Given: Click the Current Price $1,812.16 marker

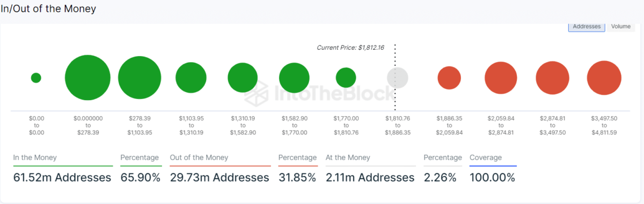Looking at the screenshot, I should [351, 48].
